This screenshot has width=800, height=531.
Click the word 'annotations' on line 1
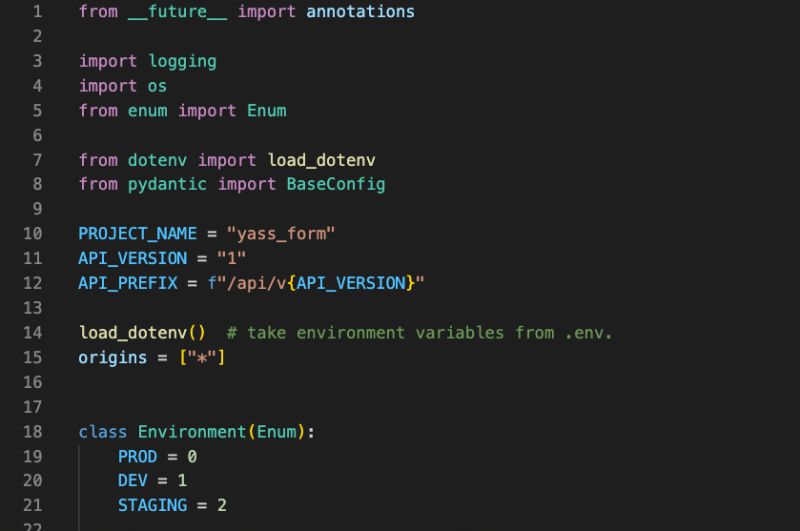360,11
